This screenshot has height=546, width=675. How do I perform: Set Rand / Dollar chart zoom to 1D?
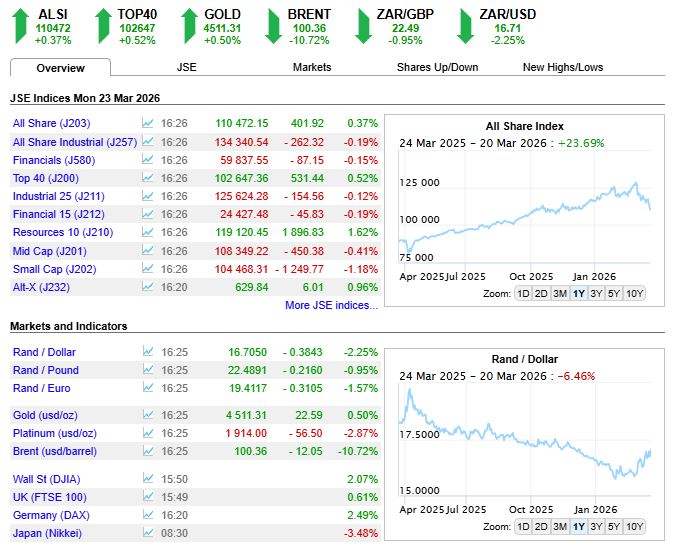523,527
